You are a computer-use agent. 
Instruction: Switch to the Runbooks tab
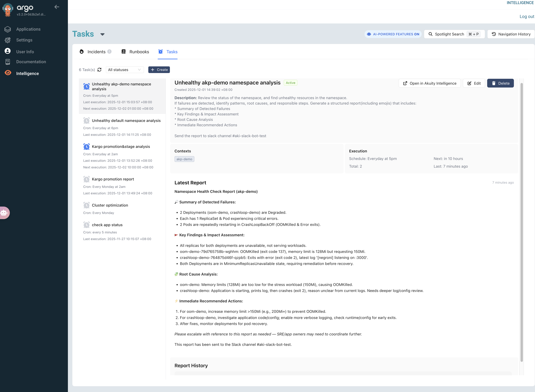point(139,51)
